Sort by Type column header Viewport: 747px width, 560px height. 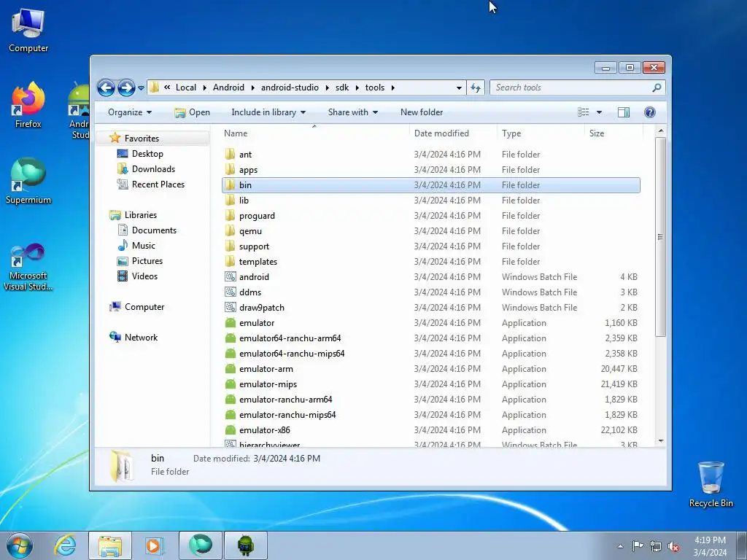click(x=541, y=133)
